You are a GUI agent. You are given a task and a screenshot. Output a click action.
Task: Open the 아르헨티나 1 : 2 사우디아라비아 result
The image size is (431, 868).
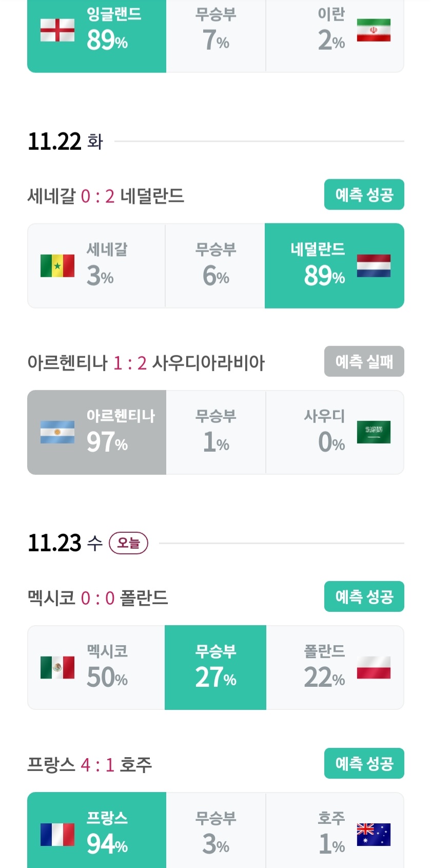point(146,363)
